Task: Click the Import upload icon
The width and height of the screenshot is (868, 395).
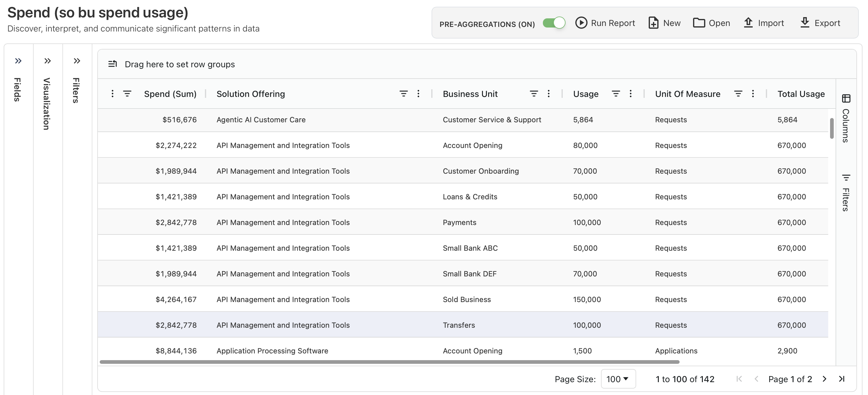Action: coord(748,23)
